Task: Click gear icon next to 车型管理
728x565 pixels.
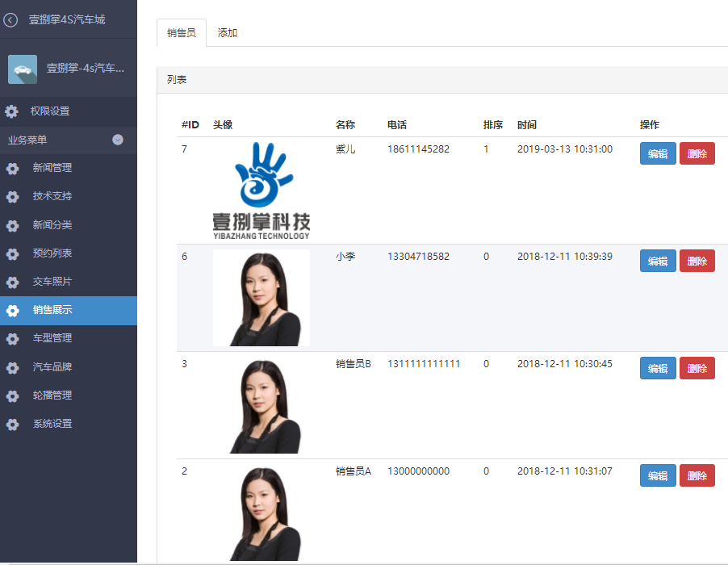Action: 13,338
